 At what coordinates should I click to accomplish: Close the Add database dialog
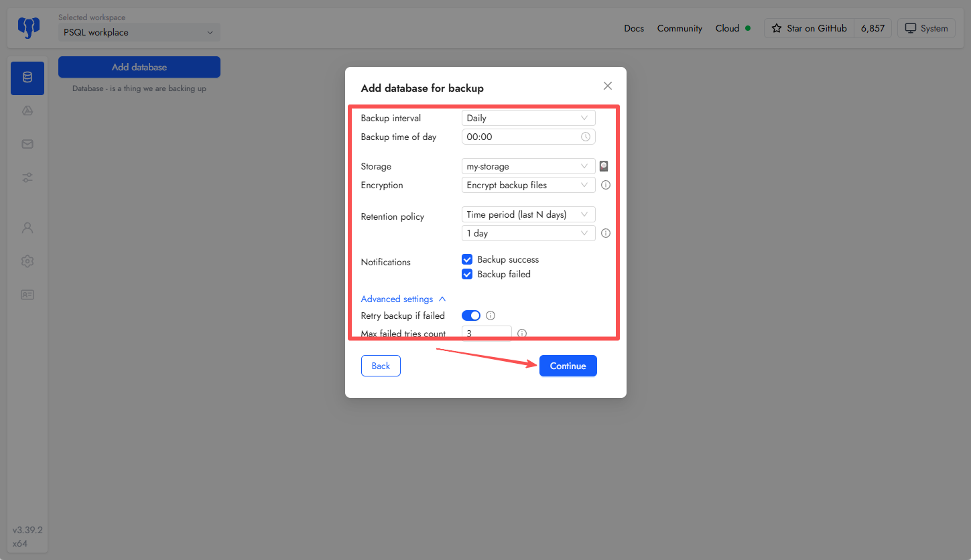point(608,86)
